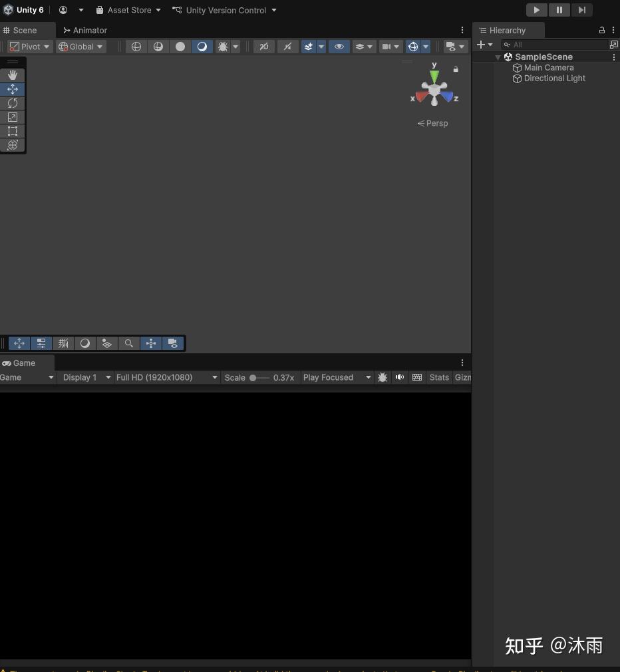Open the gizmos dropdown arrow
Image resolution: width=620 pixels, height=672 pixels.
coord(426,47)
